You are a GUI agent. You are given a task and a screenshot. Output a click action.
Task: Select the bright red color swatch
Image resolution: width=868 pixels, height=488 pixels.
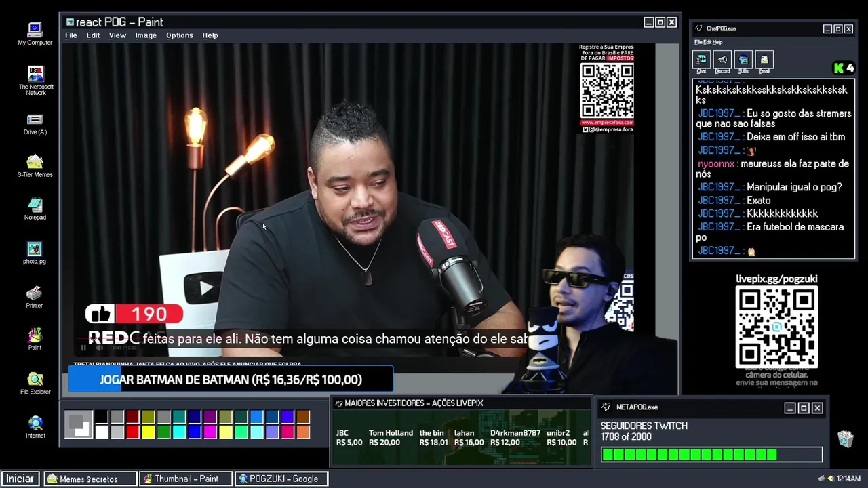tap(133, 432)
